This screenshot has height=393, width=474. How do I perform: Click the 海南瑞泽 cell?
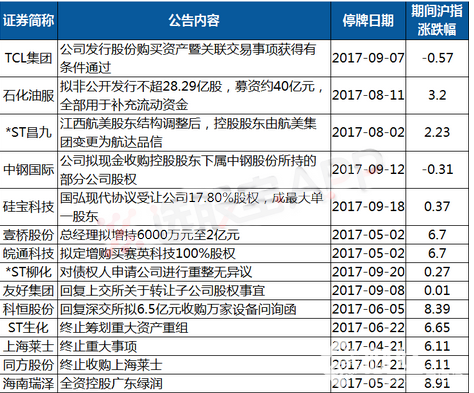point(28,383)
